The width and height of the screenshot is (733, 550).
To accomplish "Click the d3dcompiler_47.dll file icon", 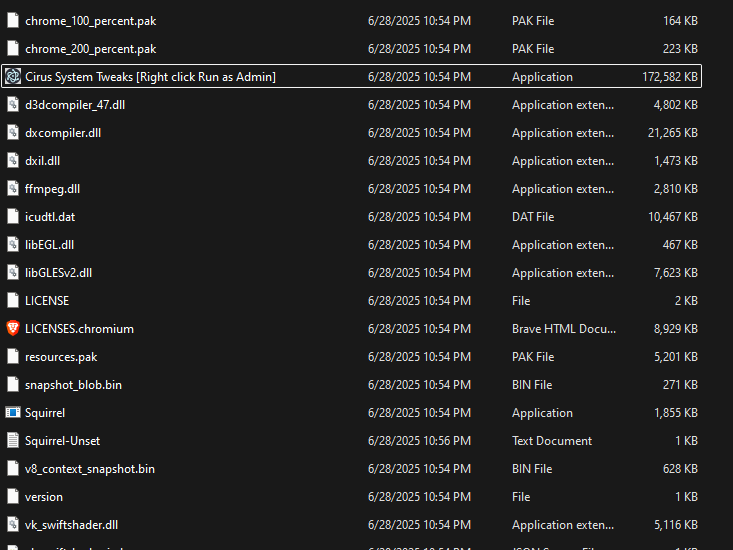I will click(13, 105).
